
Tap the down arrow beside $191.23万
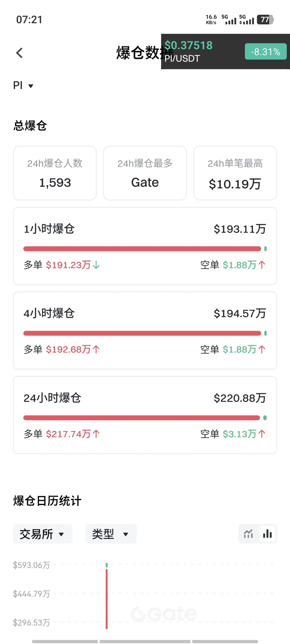coord(96,265)
